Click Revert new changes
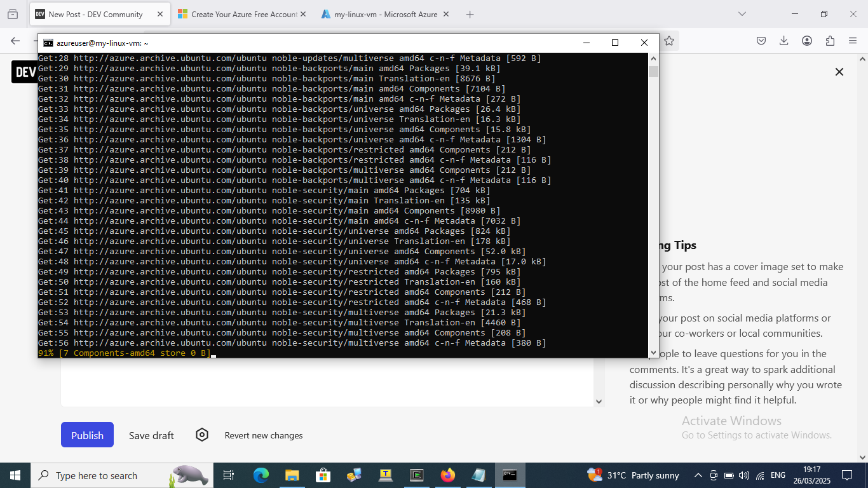Image resolution: width=868 pixels, height=488 pixels. tap(264, 435)
